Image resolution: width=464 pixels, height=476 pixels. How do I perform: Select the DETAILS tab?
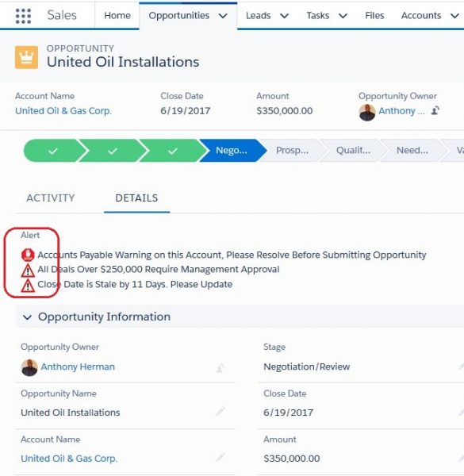tap(136, 198)
